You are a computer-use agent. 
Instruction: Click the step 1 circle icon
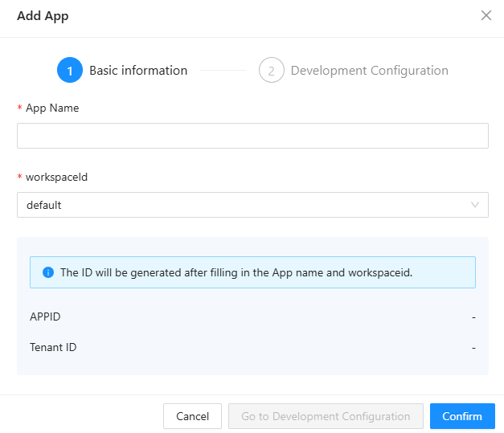70,71
